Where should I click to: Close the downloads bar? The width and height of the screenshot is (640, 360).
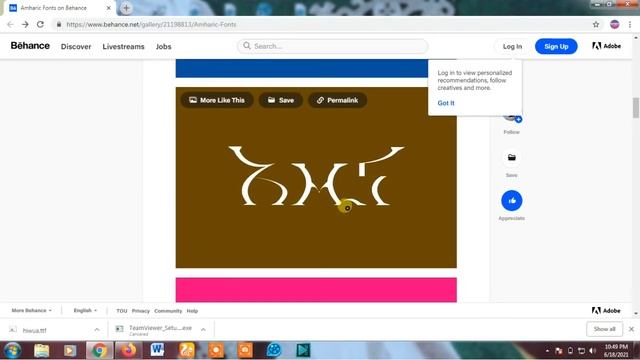[631, 329]
